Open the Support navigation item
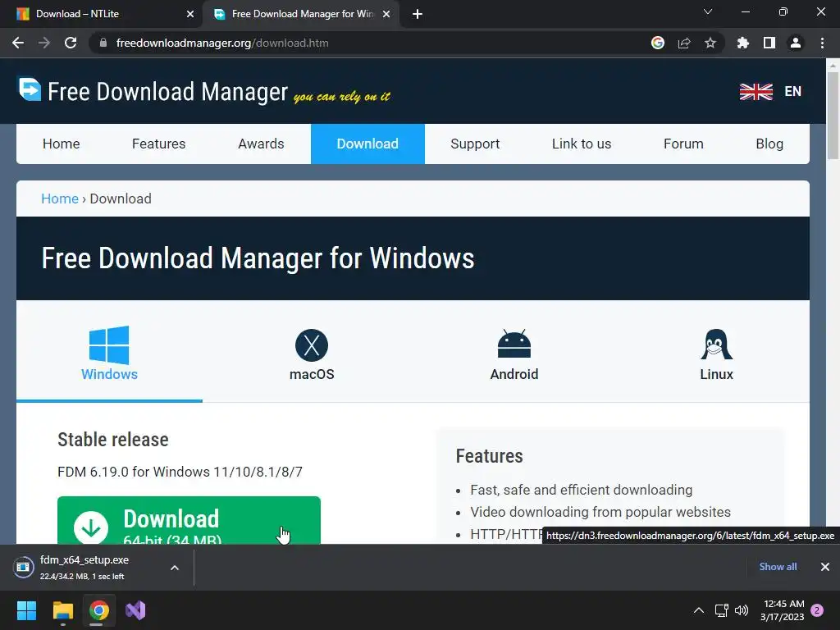Screen dimensions: 840x630 [x=475, y=144]
